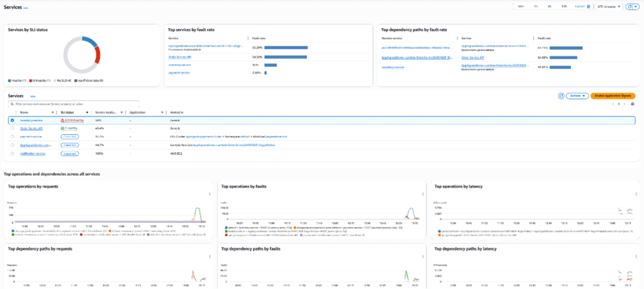Click the blue Healthy segment of the SLI donut chart
The image size is (644, 289).
pos(89,42)
